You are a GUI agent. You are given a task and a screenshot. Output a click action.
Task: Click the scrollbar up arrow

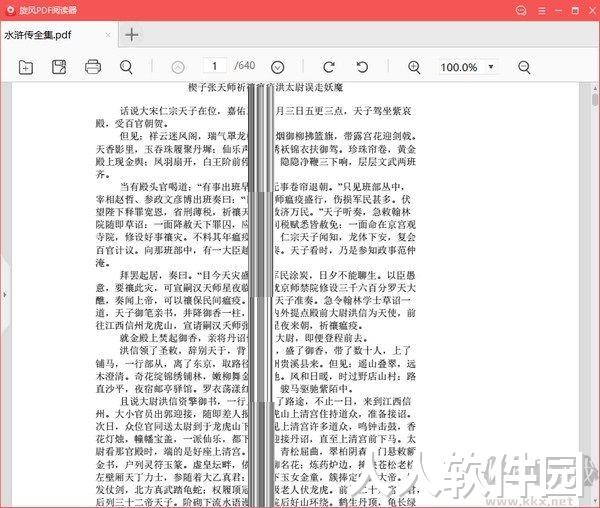click(595, 88)
